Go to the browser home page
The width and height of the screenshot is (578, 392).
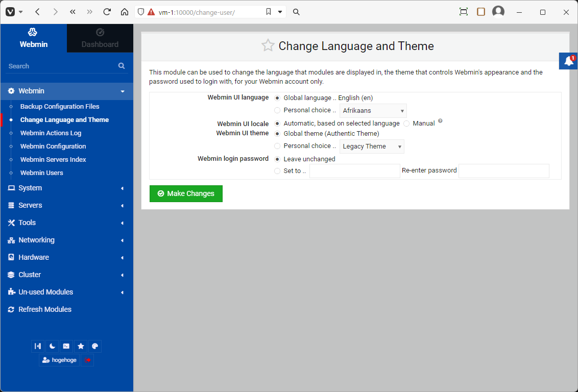[x=125, y=12]
